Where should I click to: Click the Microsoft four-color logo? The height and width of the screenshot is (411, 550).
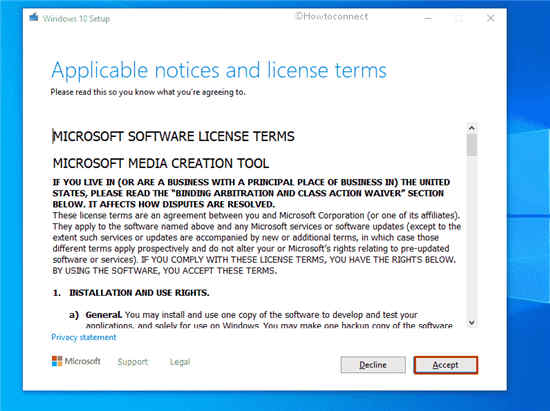point(57,361)
